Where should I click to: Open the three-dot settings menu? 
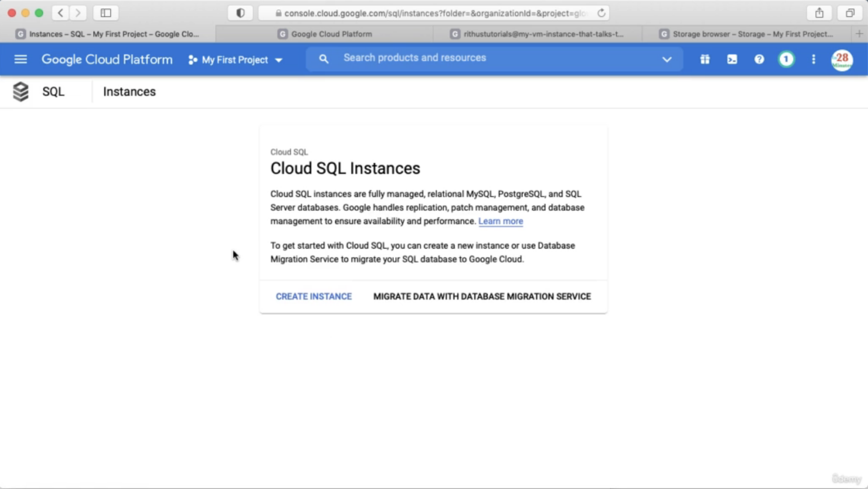[x=813, y=59]
